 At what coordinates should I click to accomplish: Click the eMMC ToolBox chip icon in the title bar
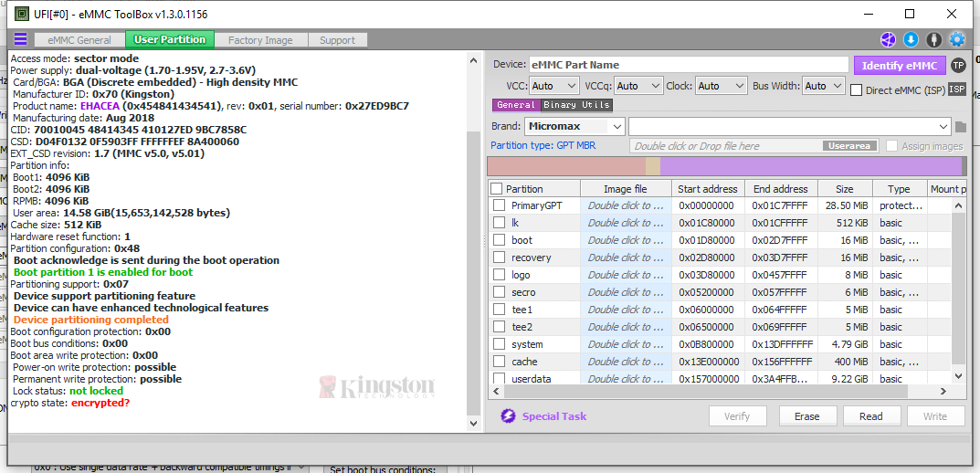(21, 13)
